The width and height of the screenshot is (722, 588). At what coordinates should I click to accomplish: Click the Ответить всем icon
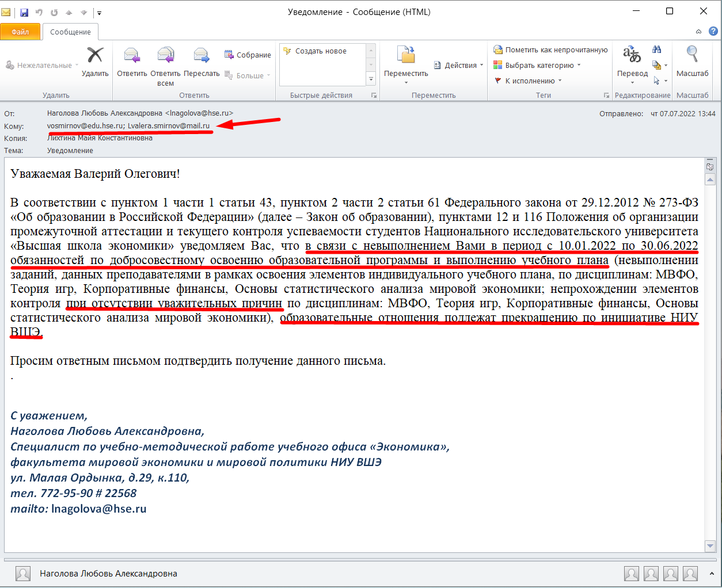tap(165, 66)
